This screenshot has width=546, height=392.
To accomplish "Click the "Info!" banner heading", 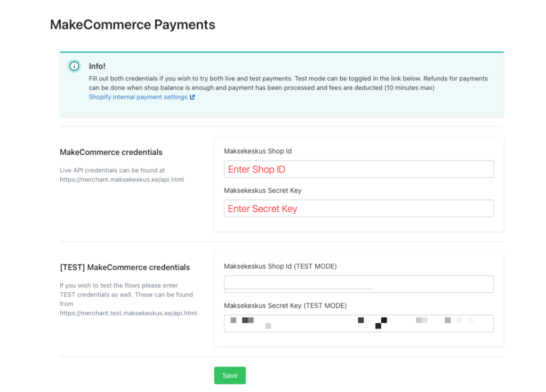I will click(97, 66).
